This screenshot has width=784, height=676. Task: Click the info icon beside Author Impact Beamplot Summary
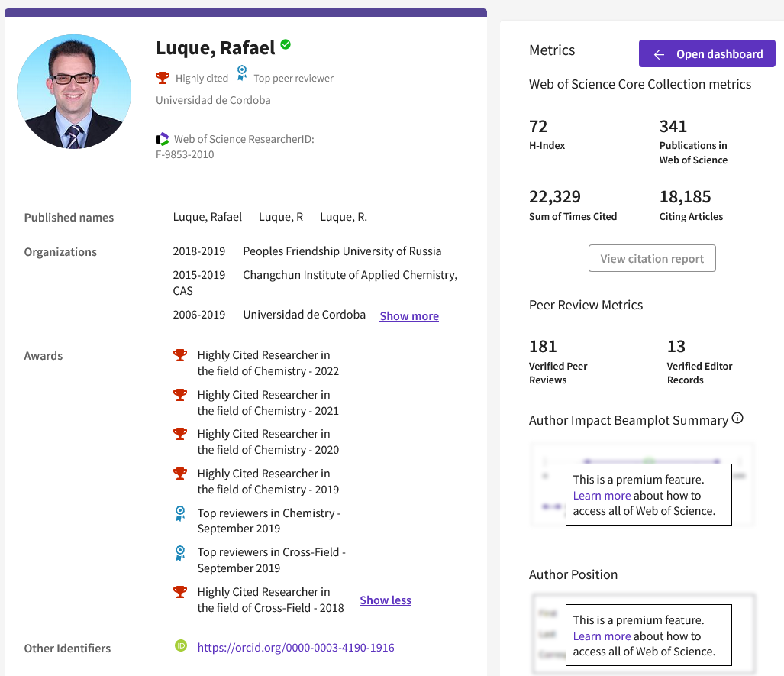click(x=737, y=419)
